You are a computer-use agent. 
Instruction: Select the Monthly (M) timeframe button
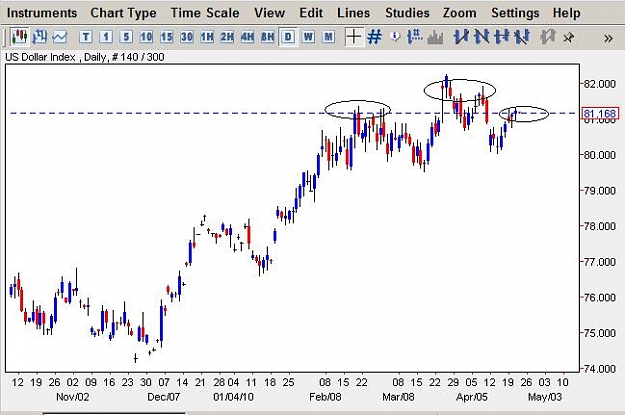pos(328,37)
